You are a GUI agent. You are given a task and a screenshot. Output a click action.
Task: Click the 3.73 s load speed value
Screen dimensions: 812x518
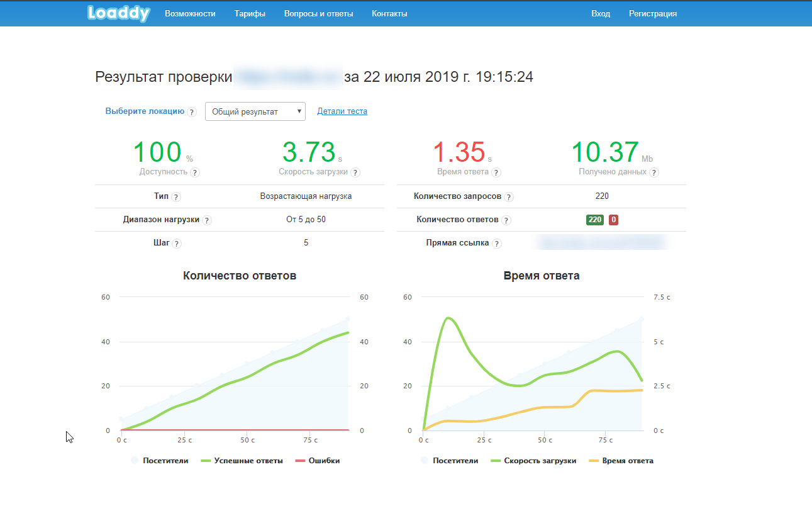(x=313, y=154)
